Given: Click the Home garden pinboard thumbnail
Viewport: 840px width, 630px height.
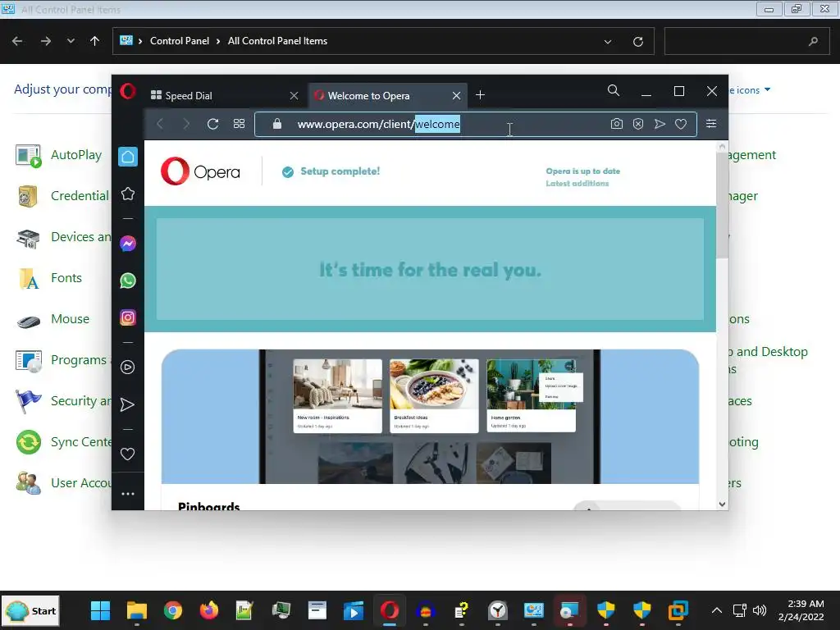Looking at the screenshot, I should [531, 396].
